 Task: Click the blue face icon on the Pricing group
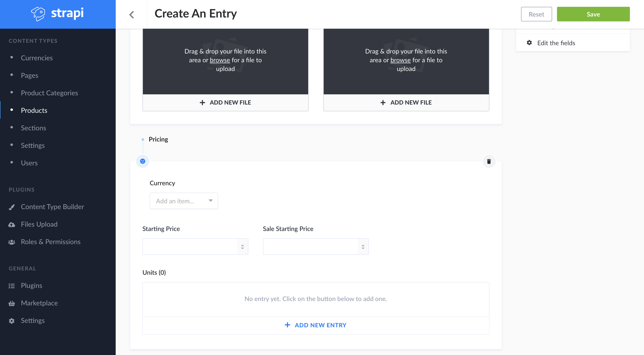point(142,161)
